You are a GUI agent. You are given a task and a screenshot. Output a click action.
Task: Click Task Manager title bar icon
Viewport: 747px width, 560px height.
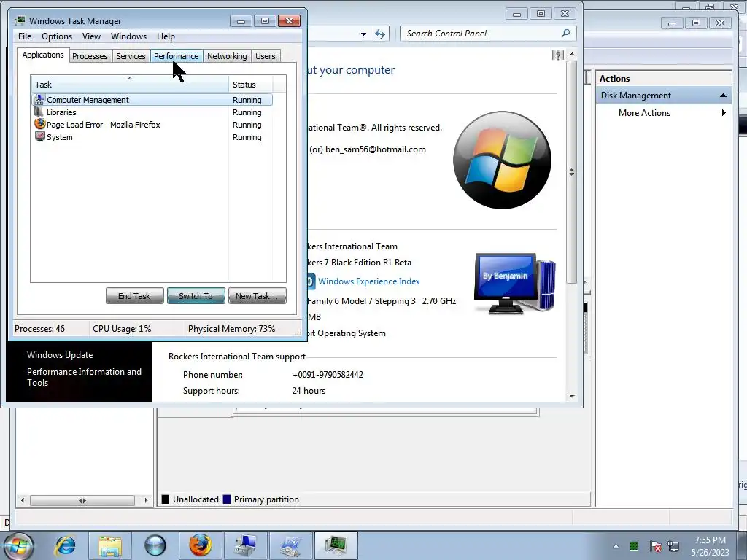click(x=20, y=20)
